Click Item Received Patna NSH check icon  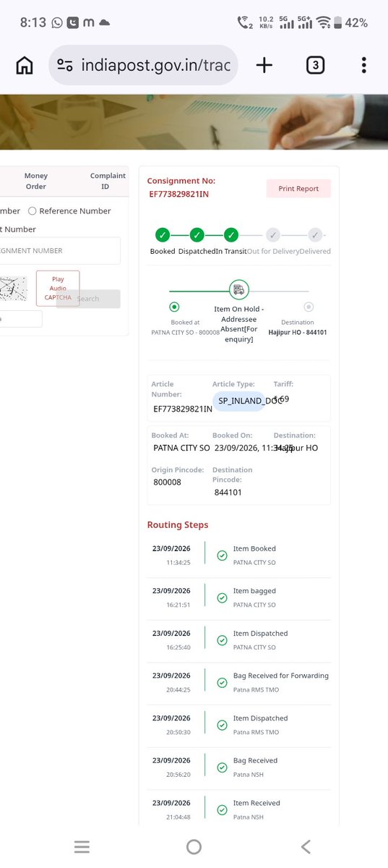pos(222,810)
